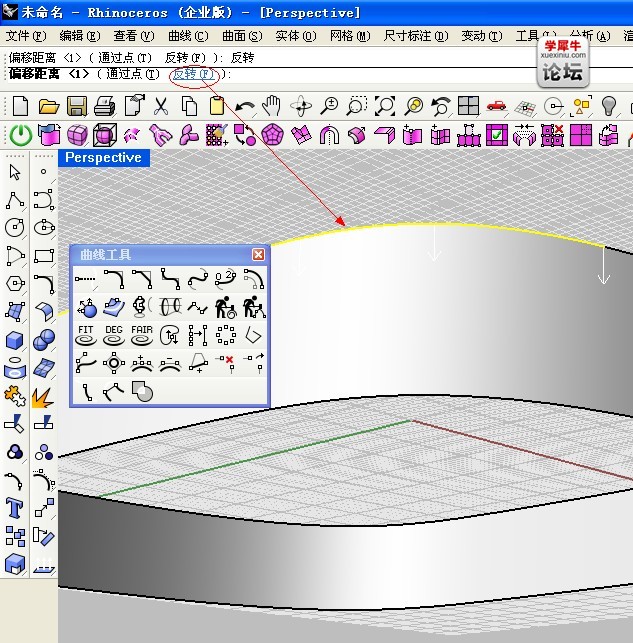
Task: Click Extend curve icon in curve tools
Action: tap(86, 279)
